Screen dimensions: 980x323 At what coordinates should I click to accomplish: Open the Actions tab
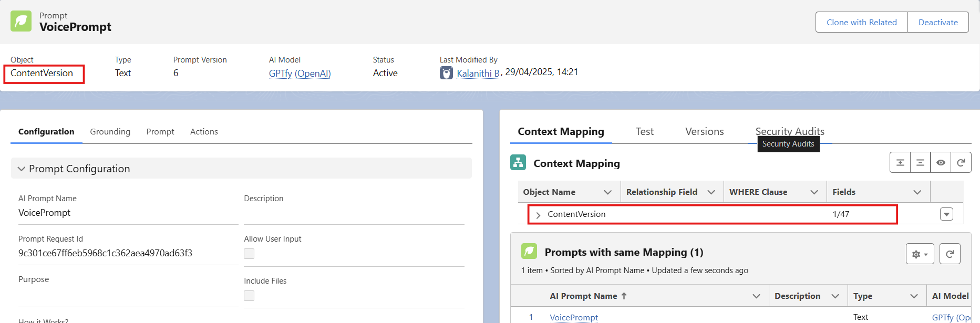[204, 132]
